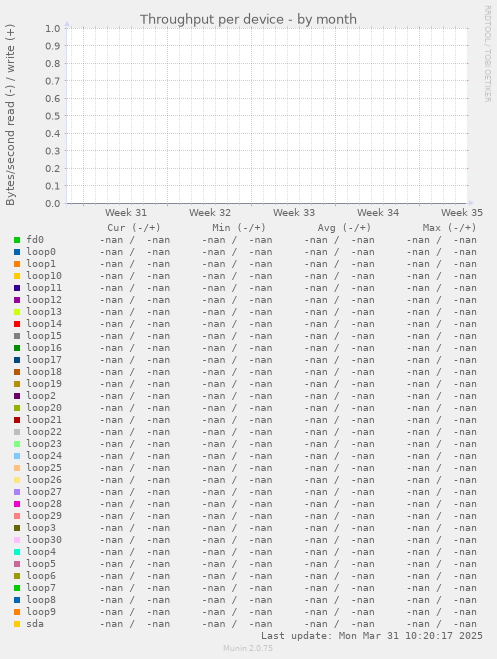Viewport: 497px width, 659px height.
Task: Click the 'loop20' device label
Action: tap(44, 408)
